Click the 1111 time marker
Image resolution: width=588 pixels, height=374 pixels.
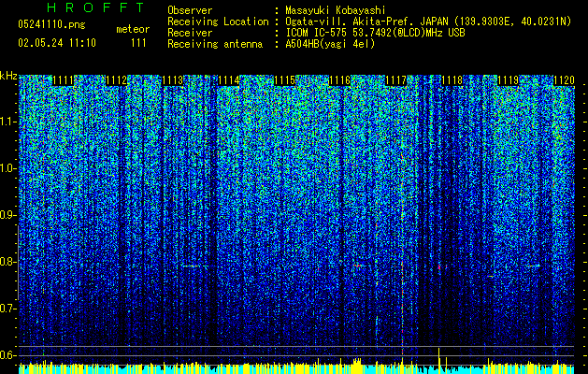click(63, 80)
